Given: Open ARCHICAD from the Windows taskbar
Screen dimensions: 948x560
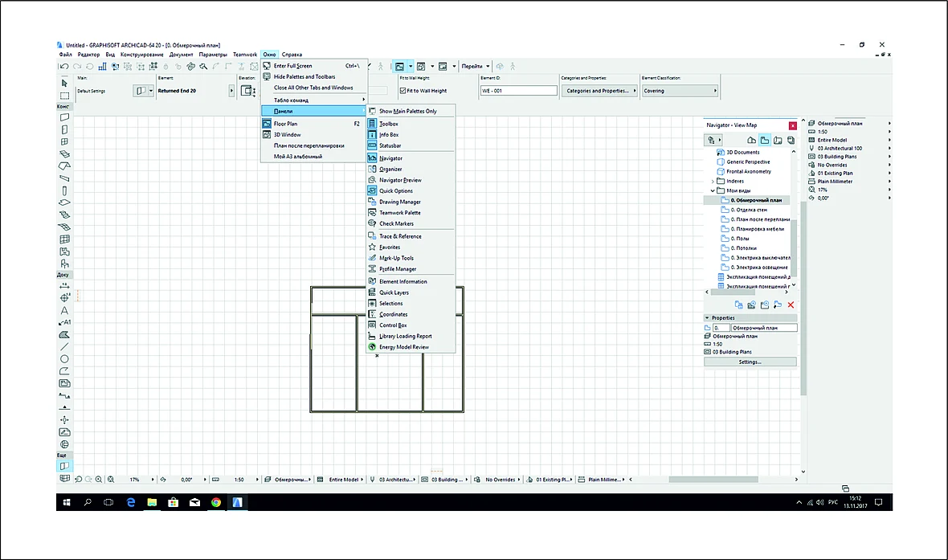Looking at the screenshot, I should pyautogui.click(x=238, y=502).
